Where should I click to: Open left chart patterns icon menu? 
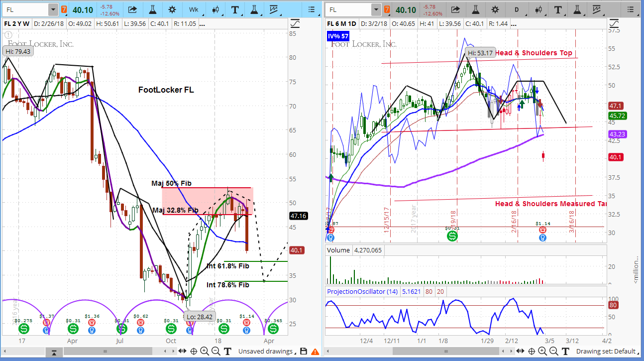[273, 9]
